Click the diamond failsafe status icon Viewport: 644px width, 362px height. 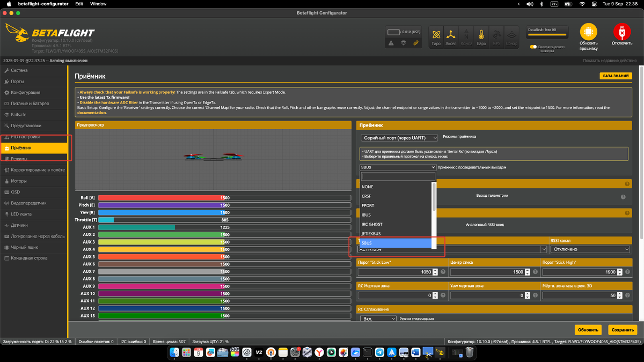click(404, 43)
